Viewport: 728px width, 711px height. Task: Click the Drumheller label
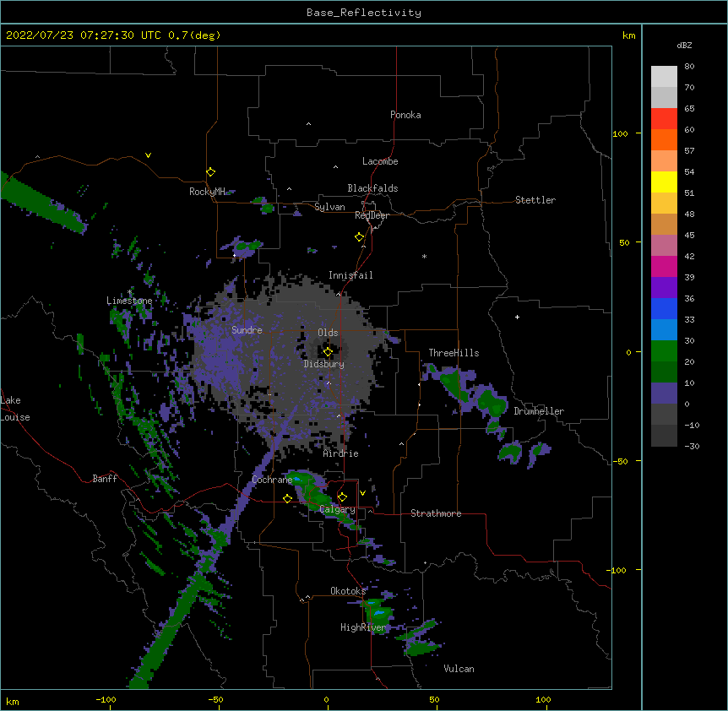[x=539, y=411]
